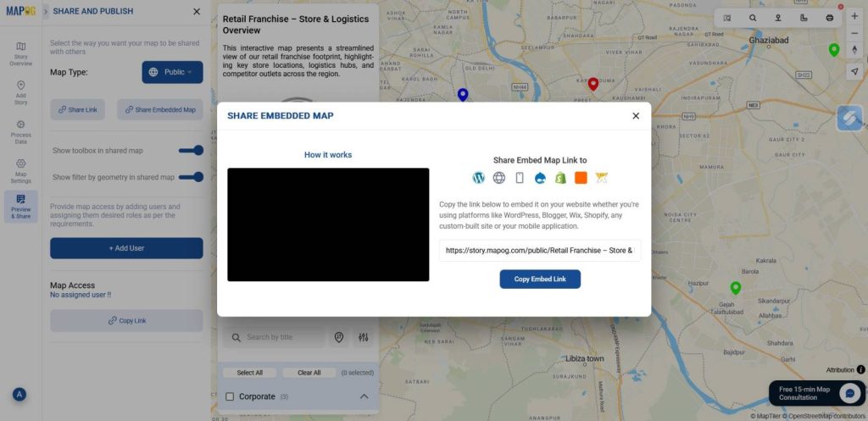The height and width of the screenshot is (421, 868).
Task: Play the How it works video
Action: (328, 224)
